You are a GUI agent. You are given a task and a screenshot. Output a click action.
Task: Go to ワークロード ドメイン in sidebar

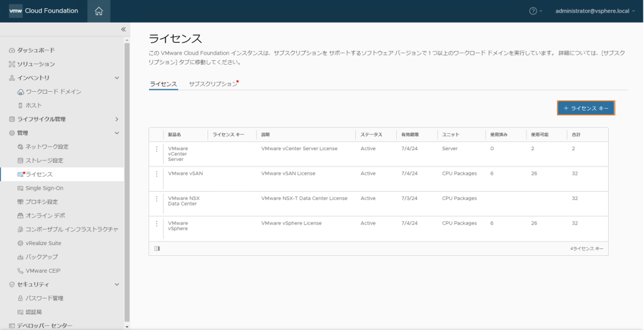53,92
